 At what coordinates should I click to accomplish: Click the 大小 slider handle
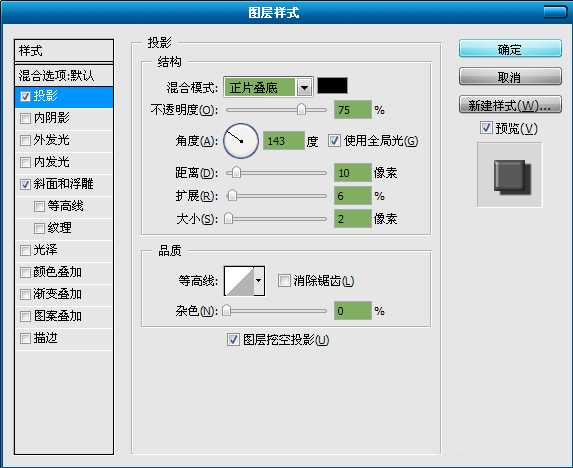pyautogui.click(x=228, y=218)
